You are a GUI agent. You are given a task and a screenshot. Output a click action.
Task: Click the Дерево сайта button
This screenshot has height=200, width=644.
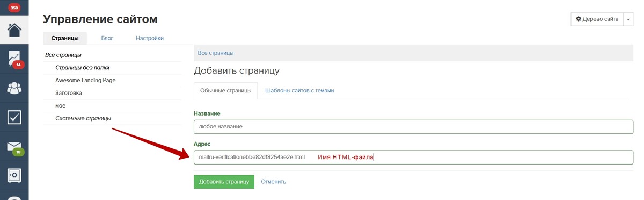click(x=597, y=19)
